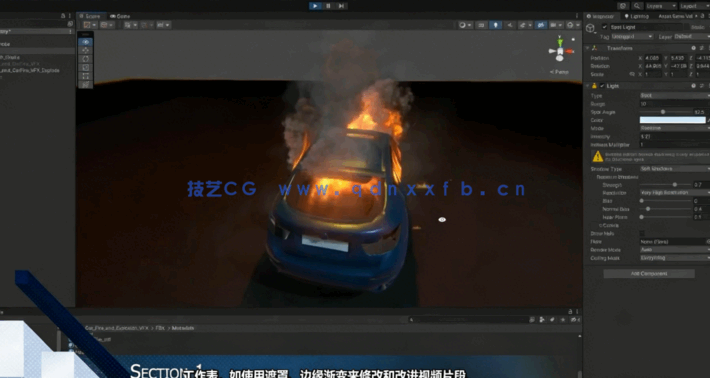Screen dimensions: 710x378
Task: Select the Scale tool in the scene overlay
Action: (86, 67)
